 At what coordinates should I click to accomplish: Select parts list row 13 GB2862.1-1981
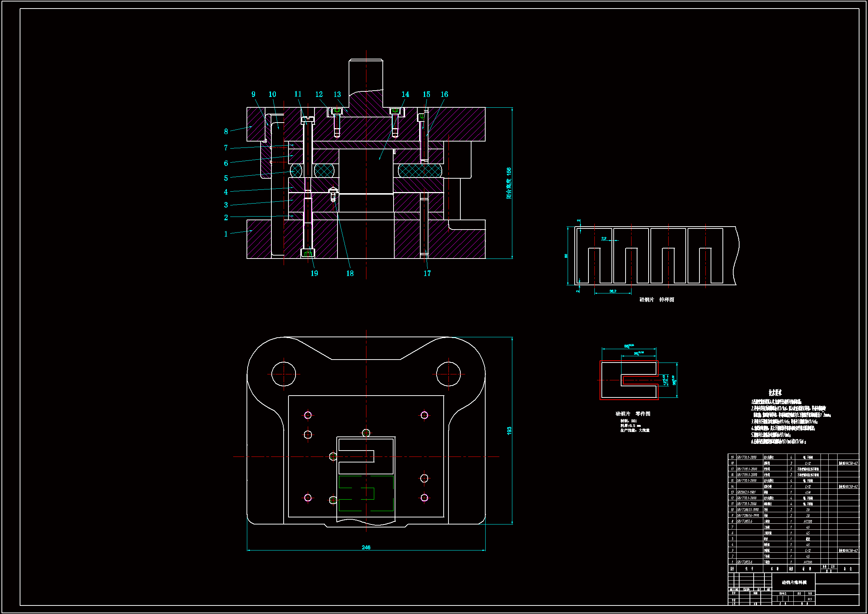(746, 493)
